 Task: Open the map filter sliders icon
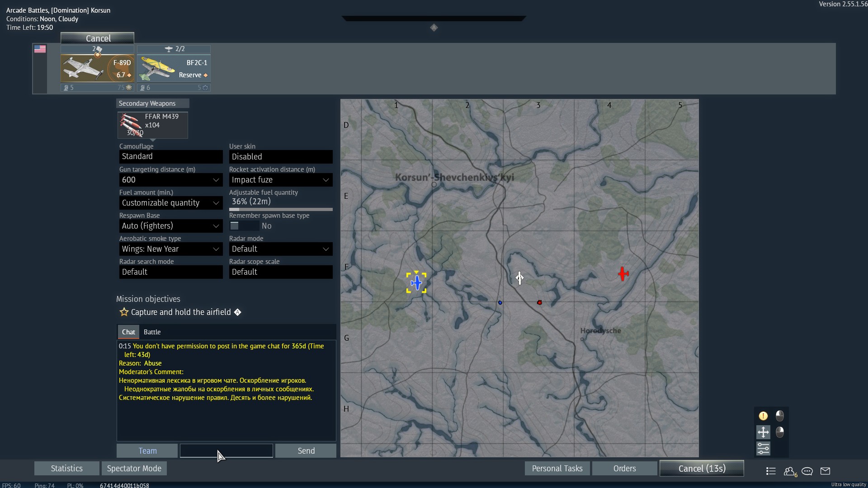pos(763,449)
